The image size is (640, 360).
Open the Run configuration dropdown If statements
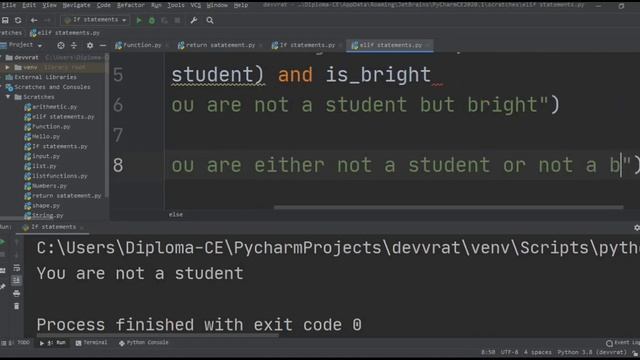[95, 20]
